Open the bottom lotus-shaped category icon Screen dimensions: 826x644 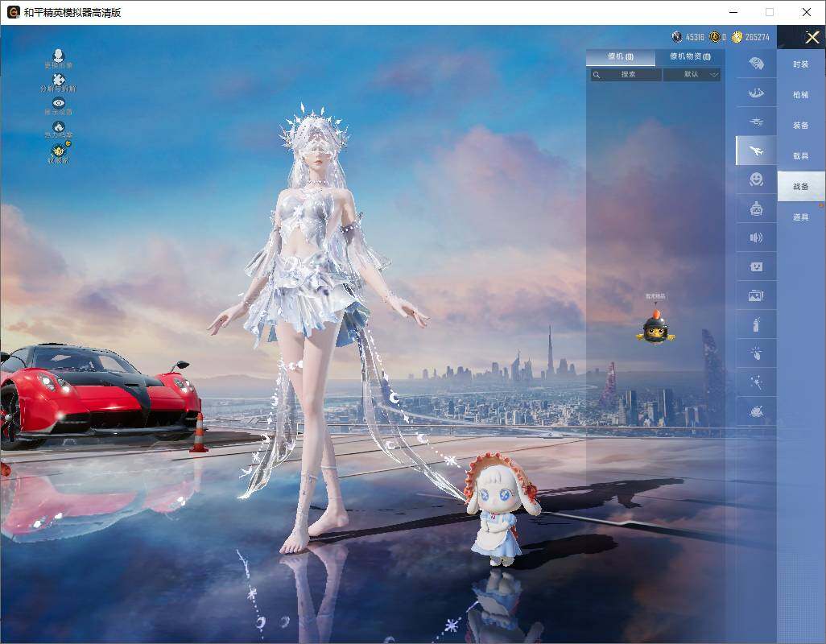click(756, 411)
